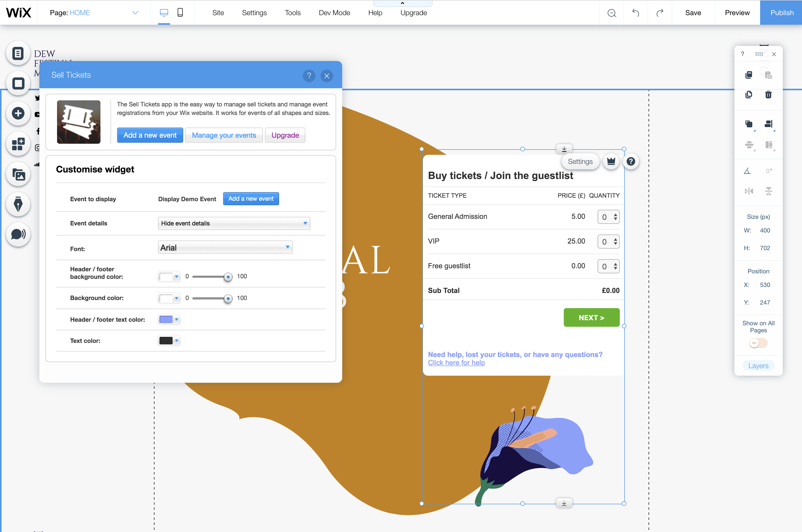This screenshot has width=802, height=532.
Task: Undo the last action
Action: (x=636, y=13)
